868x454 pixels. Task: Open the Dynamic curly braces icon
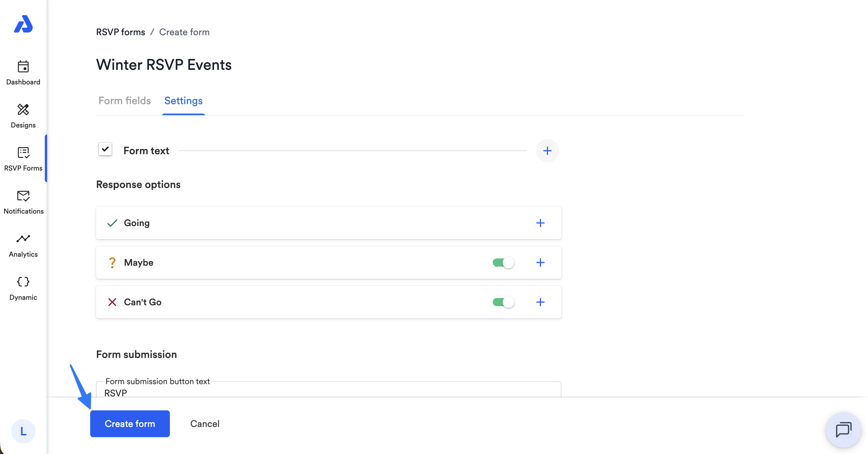23,282
